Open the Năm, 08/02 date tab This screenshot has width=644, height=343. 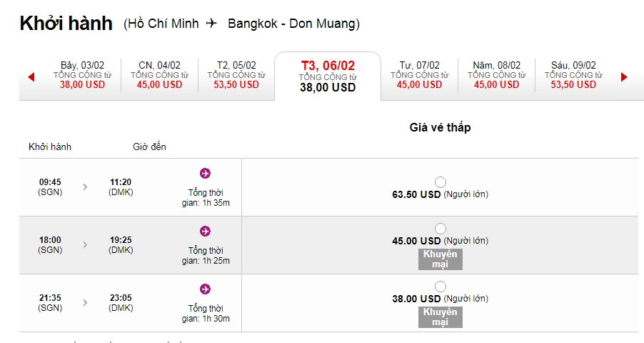[496, 75]
